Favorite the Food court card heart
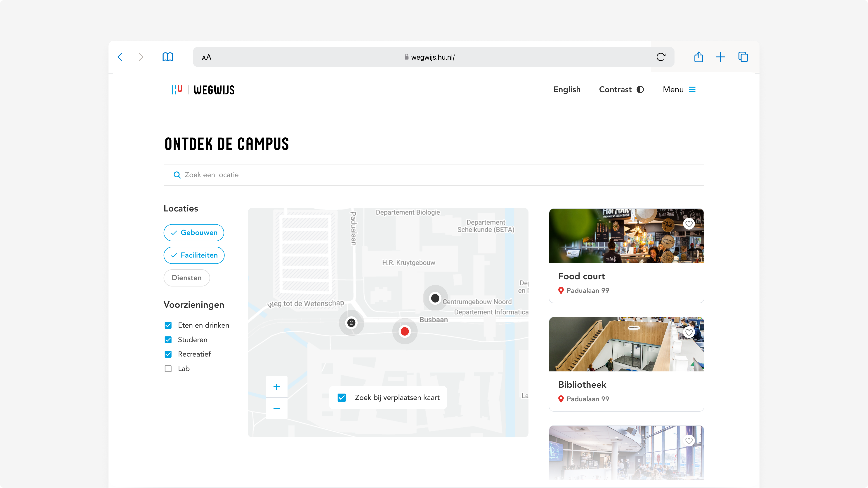The width and height of the screenshot is (868, 488). (689, 224)
